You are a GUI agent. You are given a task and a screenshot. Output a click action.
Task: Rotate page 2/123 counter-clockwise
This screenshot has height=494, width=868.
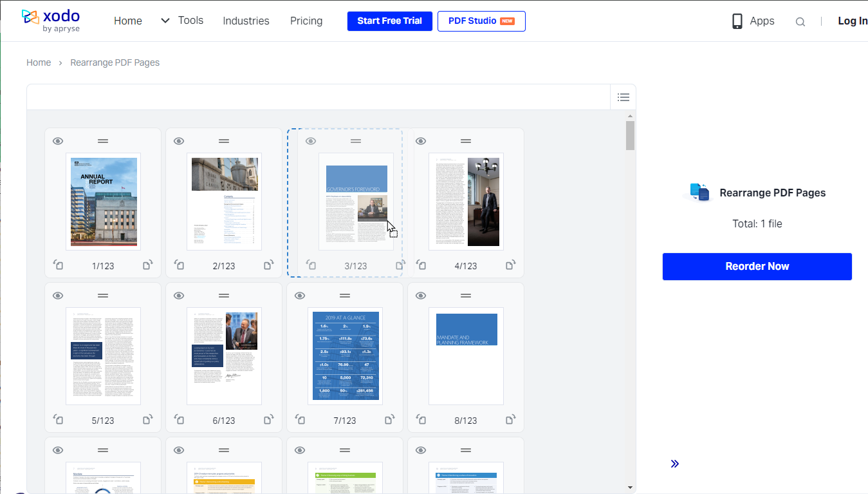point(179,265)
